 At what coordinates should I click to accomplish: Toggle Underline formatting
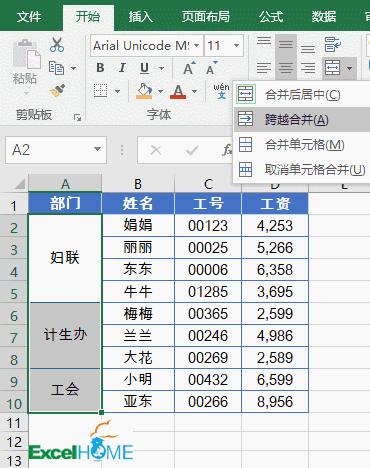(144, 68)
